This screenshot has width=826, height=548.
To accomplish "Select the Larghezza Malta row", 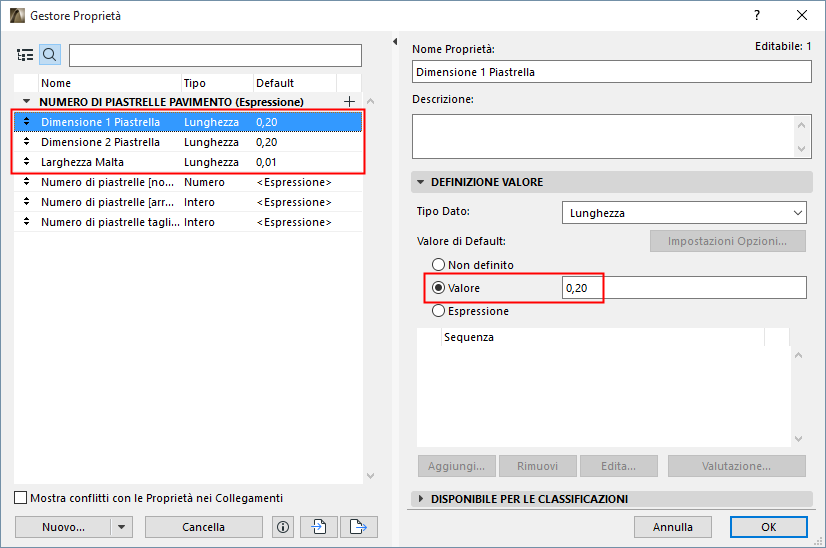I will (188, 162).
